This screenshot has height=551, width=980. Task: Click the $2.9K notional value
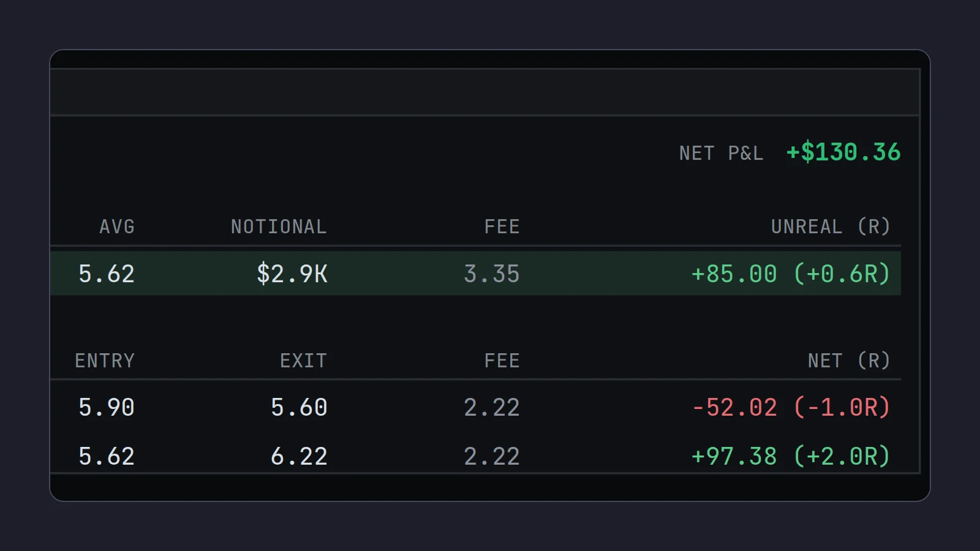click(x=292, y=274)
